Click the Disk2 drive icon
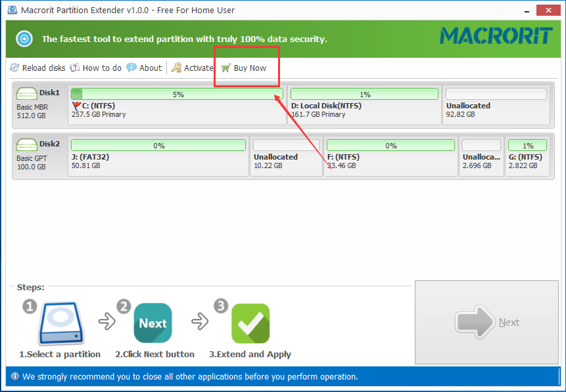Screen dimensions: 566x392 tap(27, 145)
